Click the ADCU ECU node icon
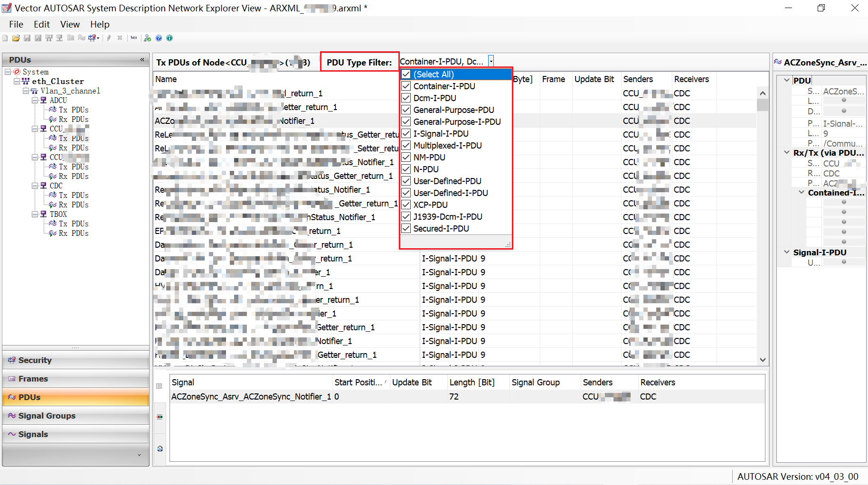This screenshot has height=485, width=868. [x=43, y=100]
